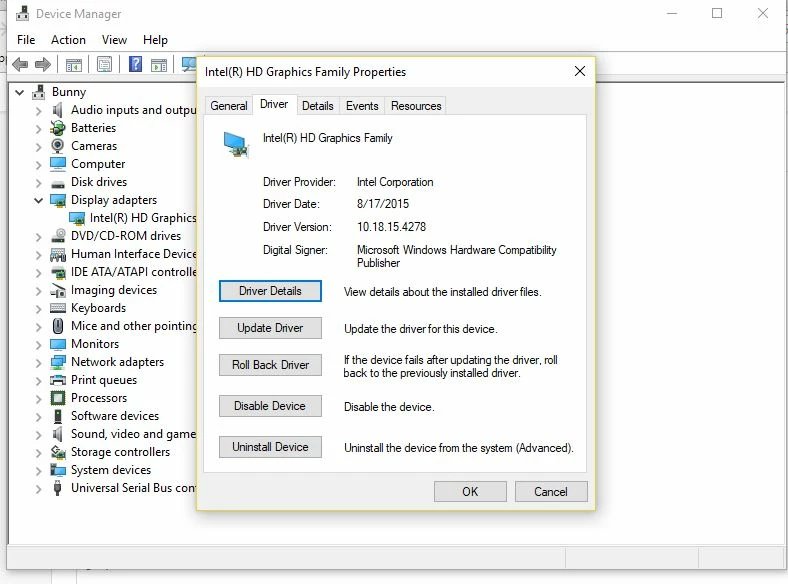Click the Uninstall Device button
The width and height of the screenshot is (788, 584).
tap(270, 447)
